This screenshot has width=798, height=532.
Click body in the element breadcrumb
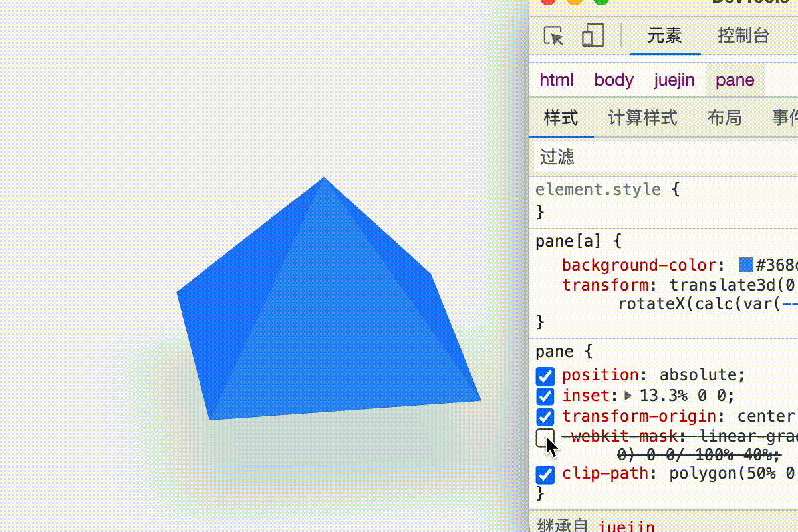pos(613,80)
